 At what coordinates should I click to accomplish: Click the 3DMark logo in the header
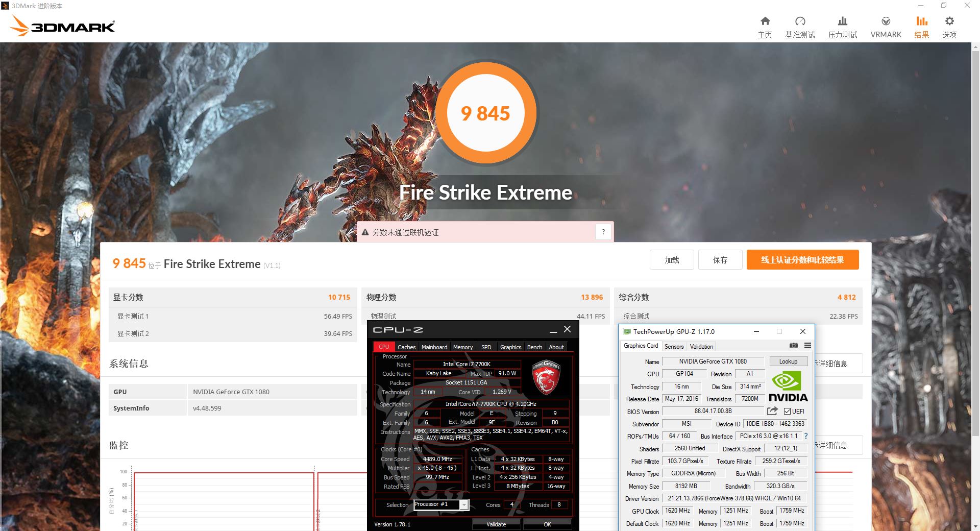[x=63, y=26]
